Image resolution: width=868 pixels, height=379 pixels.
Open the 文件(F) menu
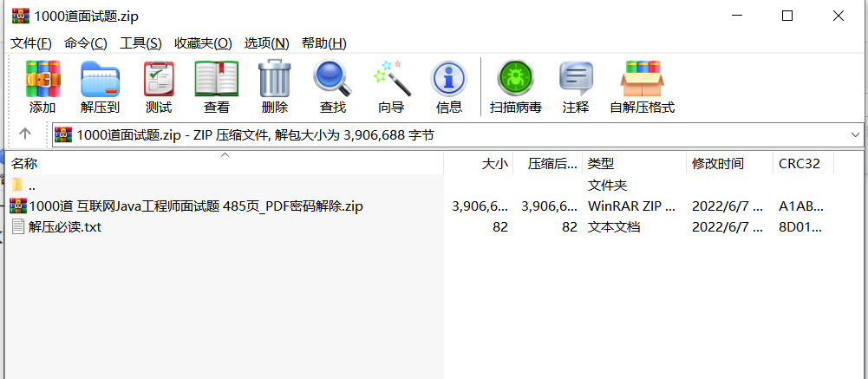[x=31, y=43]
